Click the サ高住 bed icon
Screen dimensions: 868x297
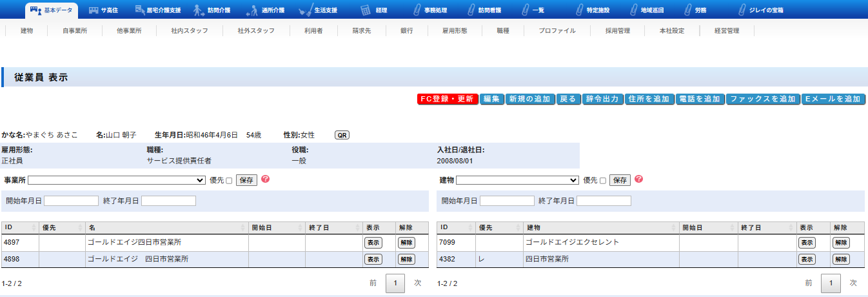(94, 10)
